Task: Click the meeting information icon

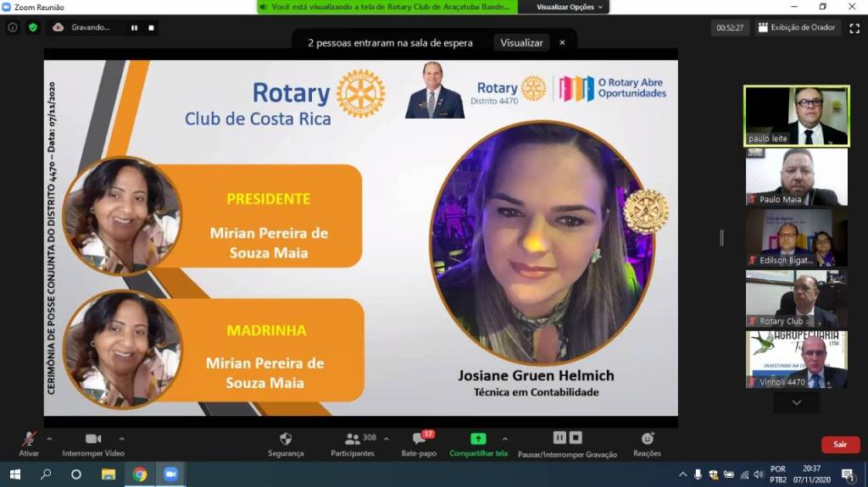Action: (13, 27)
